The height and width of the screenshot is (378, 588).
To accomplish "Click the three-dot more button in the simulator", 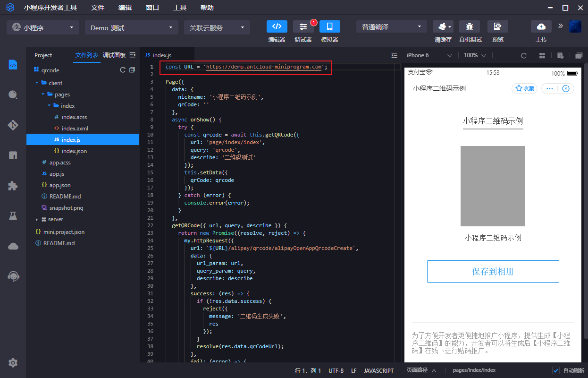I will click(549, 88).
